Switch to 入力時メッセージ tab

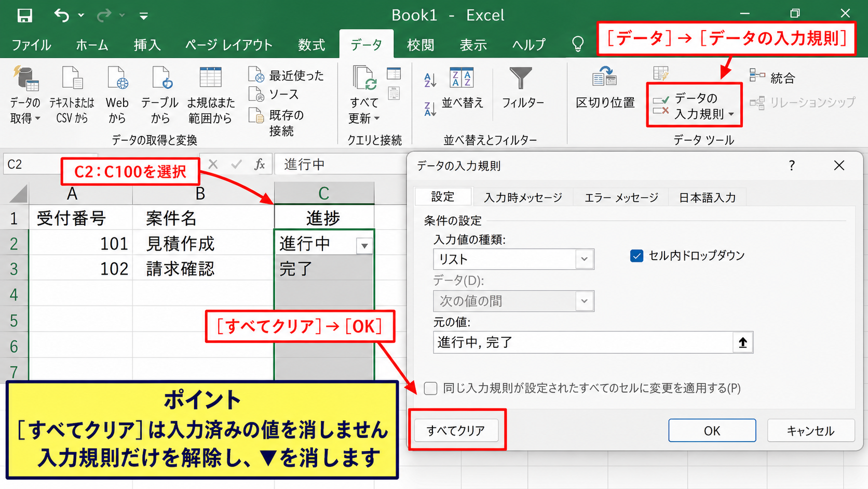tap(523, 197)
